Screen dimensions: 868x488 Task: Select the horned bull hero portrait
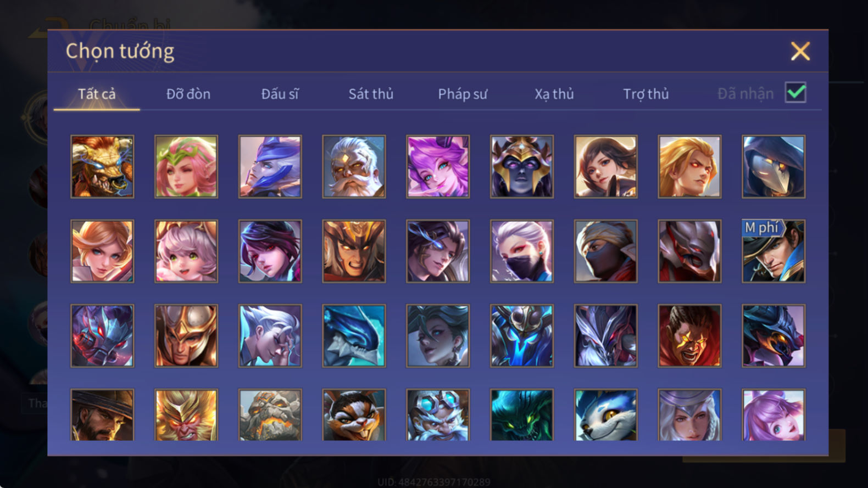tap(102, 166)
